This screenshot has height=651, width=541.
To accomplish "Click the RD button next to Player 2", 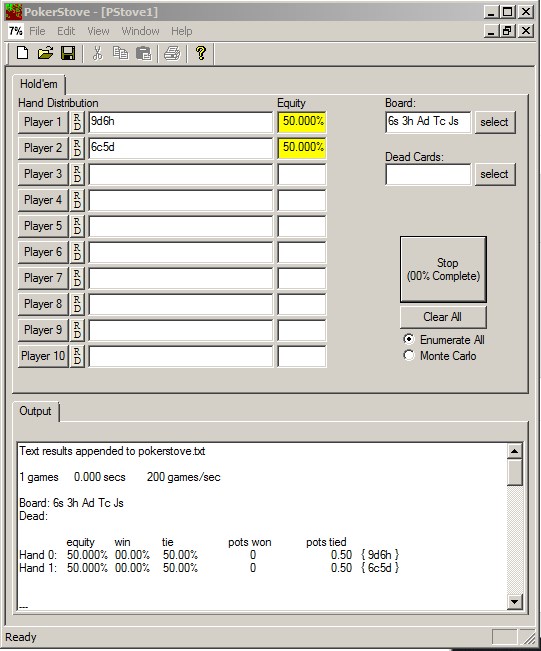I will pyautogui.click(x=77, y=148).
